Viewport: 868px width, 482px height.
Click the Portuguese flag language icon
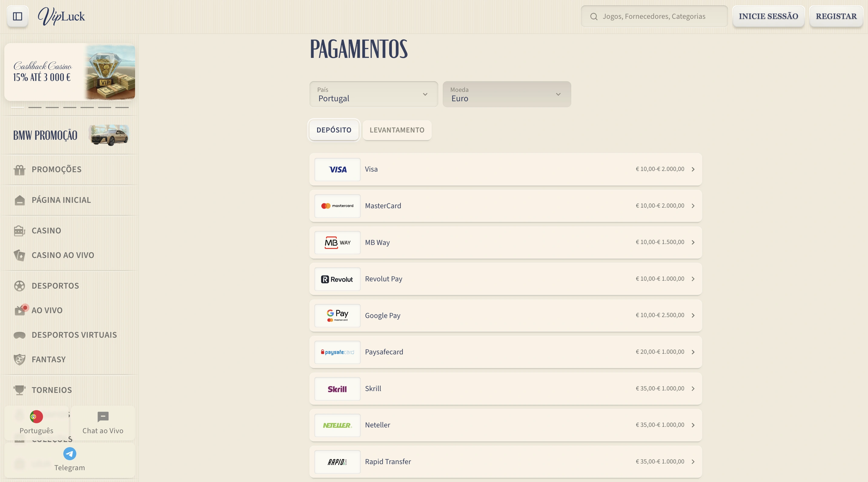[x=36, y=417]
